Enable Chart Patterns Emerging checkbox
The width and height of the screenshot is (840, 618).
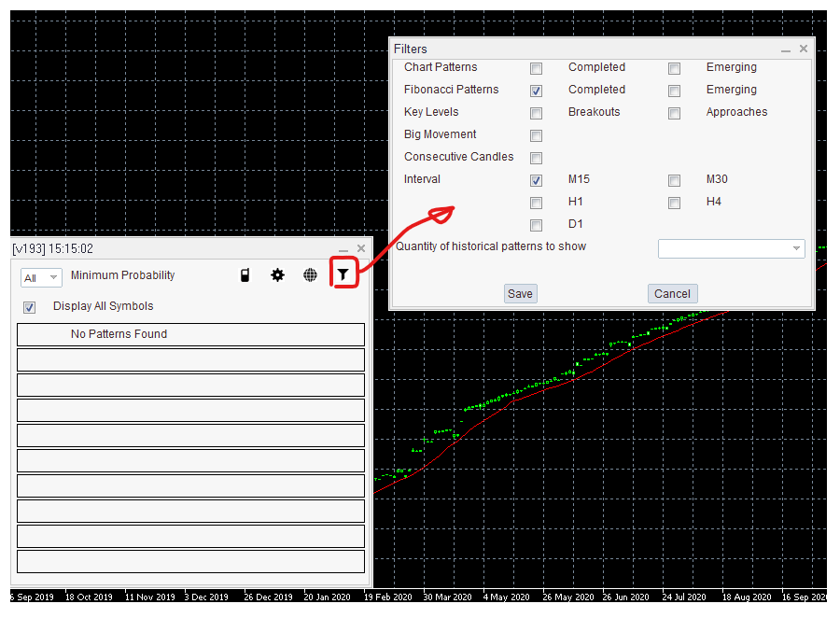pos(675,68)
